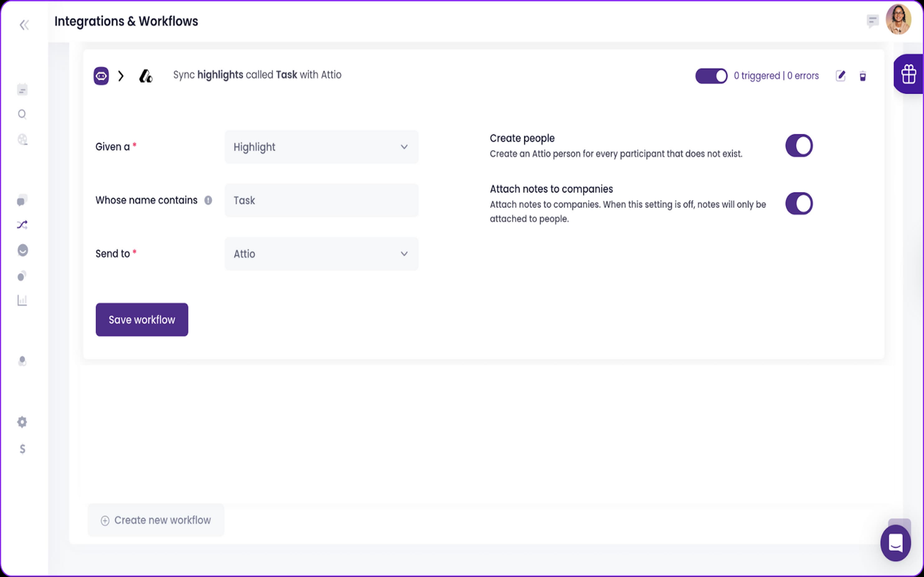Click Save workflow button

point(141,319)
